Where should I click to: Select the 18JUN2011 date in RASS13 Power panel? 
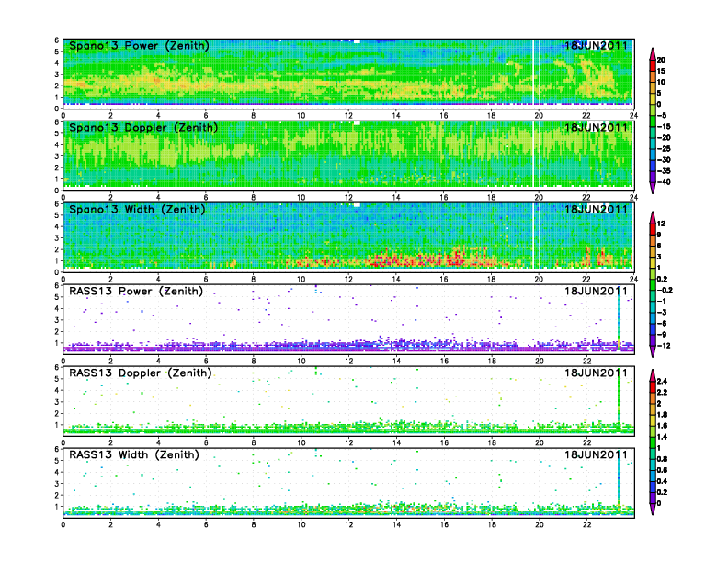click(x=596, y=292)
